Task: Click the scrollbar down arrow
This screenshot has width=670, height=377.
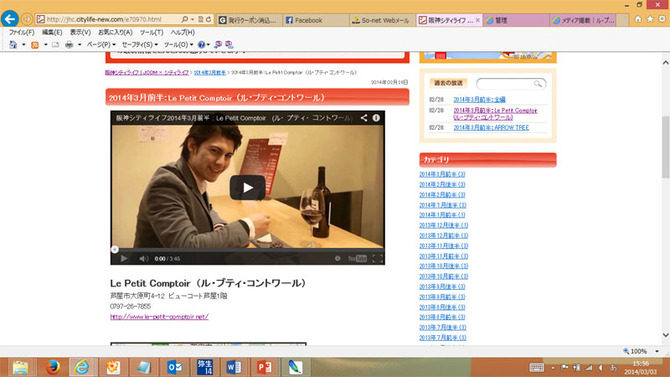Action: tap(666, 336)
